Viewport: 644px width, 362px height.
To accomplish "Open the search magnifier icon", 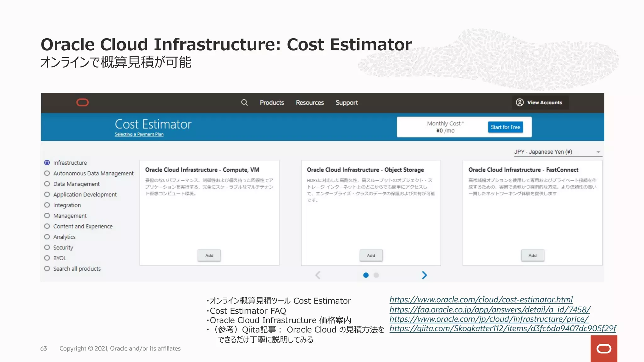I will (244, 102).
